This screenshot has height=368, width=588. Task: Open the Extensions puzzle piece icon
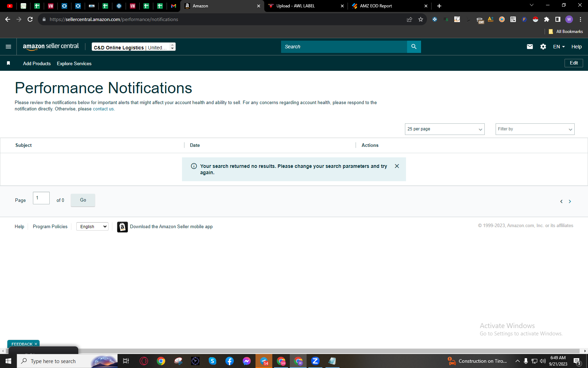[x=547, y=19]
